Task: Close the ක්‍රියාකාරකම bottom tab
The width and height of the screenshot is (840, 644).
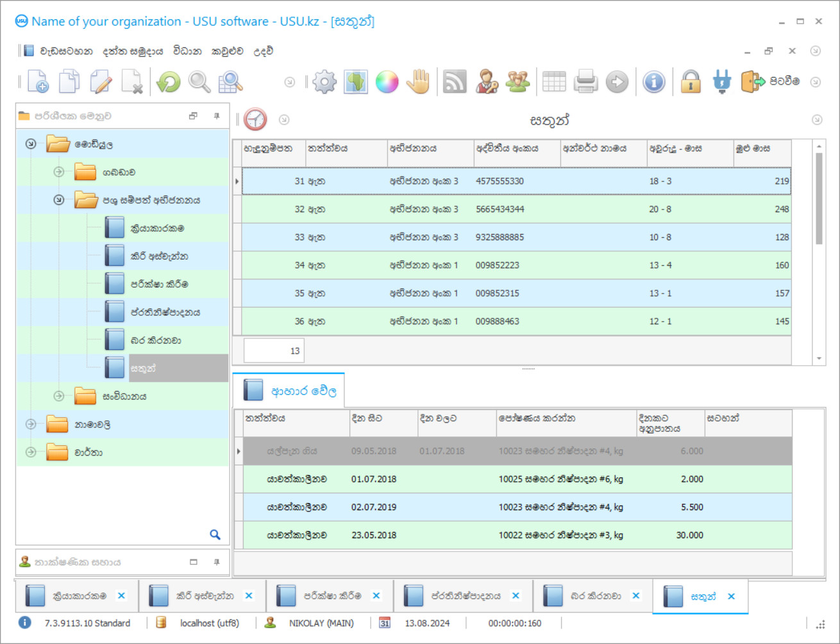Action: pos(121,596)
